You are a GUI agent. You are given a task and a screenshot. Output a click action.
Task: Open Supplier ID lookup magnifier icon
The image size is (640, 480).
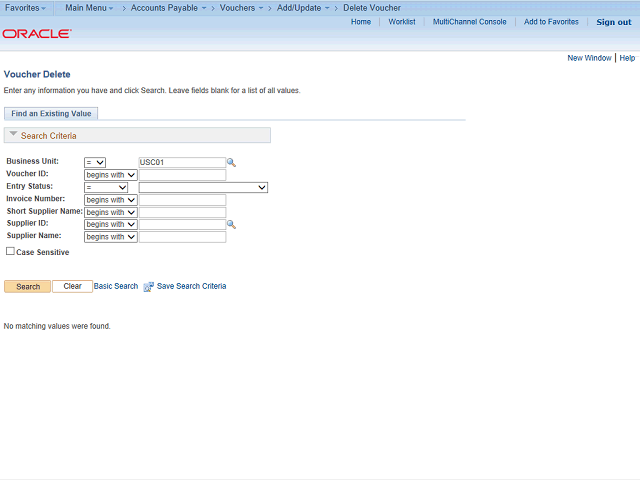[x=231, y=224]
